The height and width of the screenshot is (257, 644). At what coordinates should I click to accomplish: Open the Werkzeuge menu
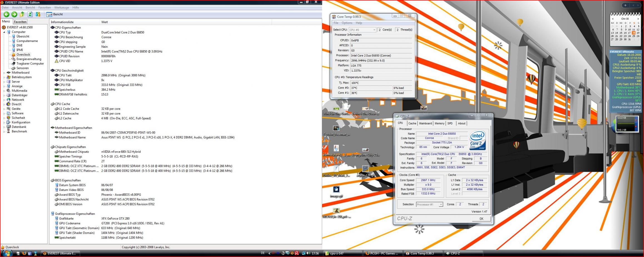point(61,7)
